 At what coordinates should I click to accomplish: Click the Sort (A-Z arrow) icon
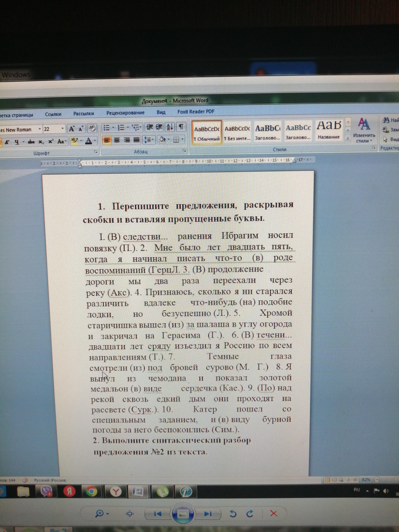click(x=170, y=127)
